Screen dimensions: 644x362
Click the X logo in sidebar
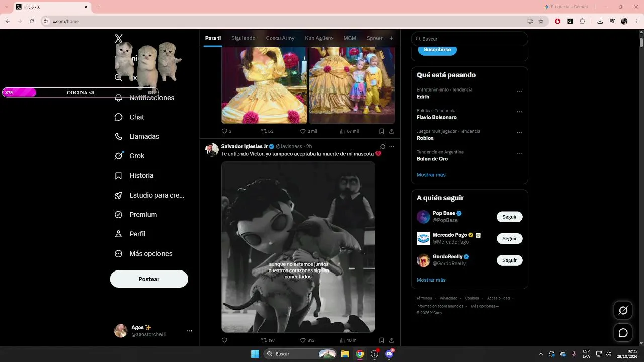(119, 39)
